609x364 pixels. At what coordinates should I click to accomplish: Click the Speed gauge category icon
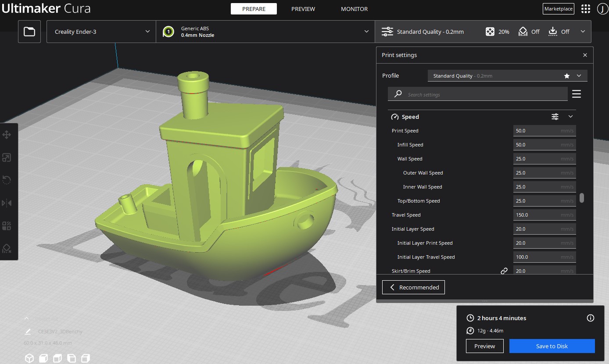394,117
